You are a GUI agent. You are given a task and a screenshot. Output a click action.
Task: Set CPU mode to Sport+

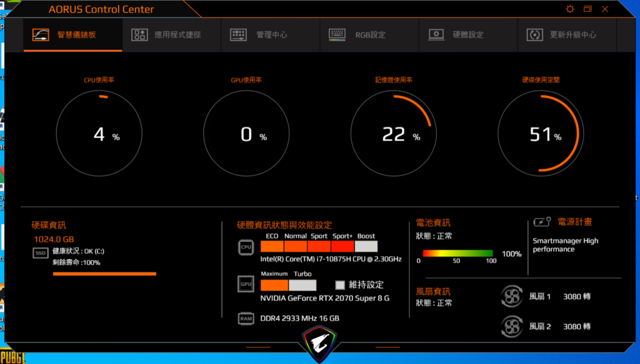pos(342,246)
